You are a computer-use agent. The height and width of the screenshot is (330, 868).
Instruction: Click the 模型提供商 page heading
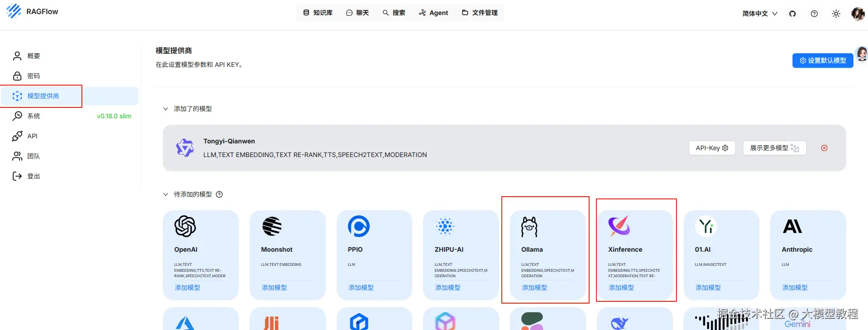tap(174, 51)
